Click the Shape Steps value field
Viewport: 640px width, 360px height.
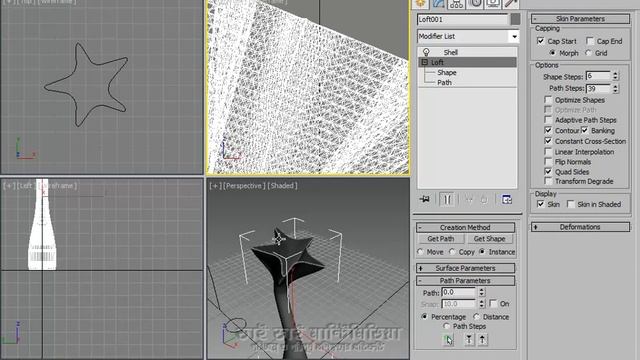(598, 76)
